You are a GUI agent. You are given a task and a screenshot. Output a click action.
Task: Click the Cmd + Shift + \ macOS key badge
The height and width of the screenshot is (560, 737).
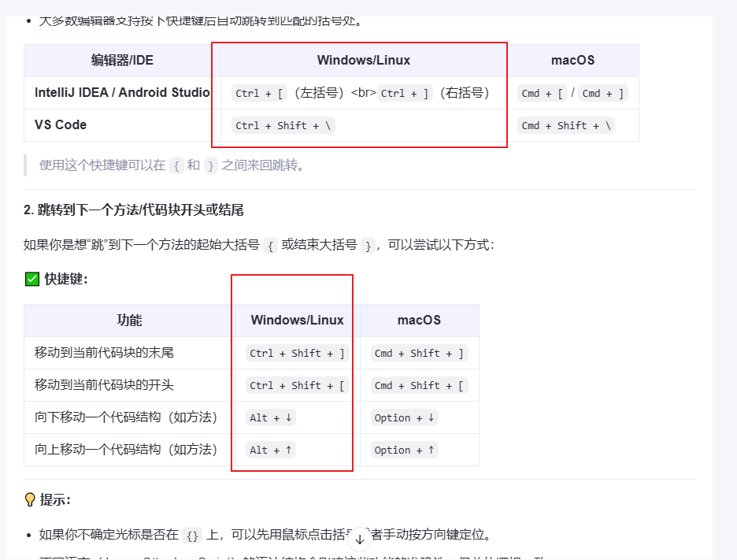[x=565, y=124]
